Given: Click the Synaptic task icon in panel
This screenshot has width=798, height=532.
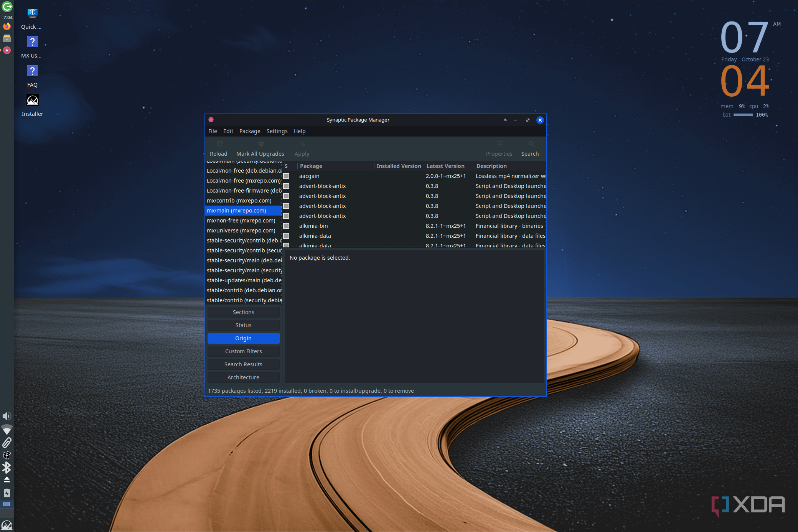Looking at the screenshot, I should [x=7, y=50].
